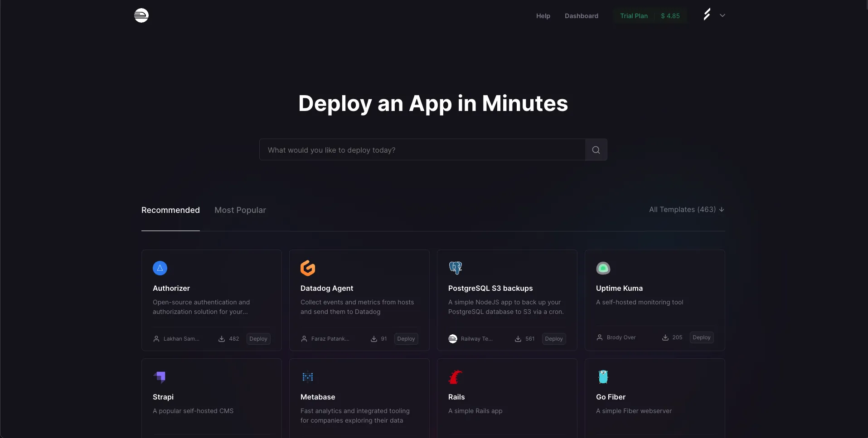Click the Metabase dotted logo
868x438 pixels.
(308, 377)
